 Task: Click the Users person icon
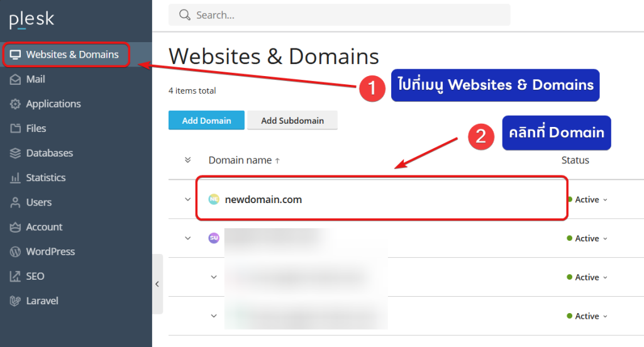pos(15,202)
